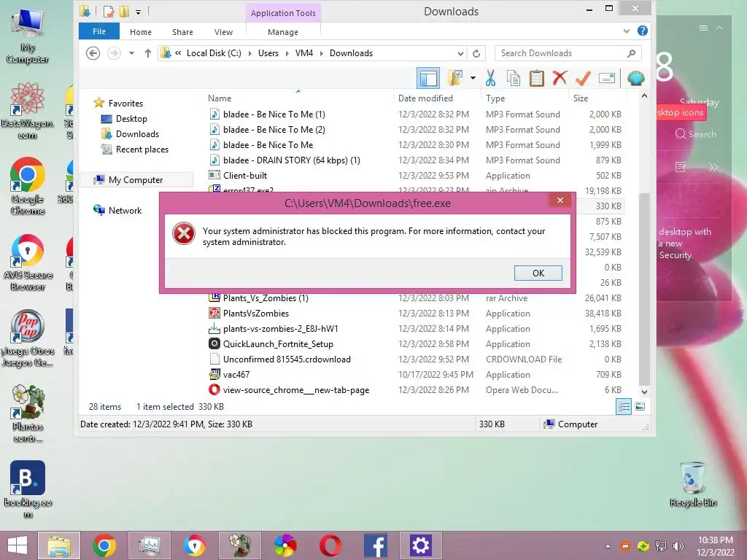Viewport: 747px width, 560px height.
Task: Open the Windows Start button
Action: click(18, 545)
